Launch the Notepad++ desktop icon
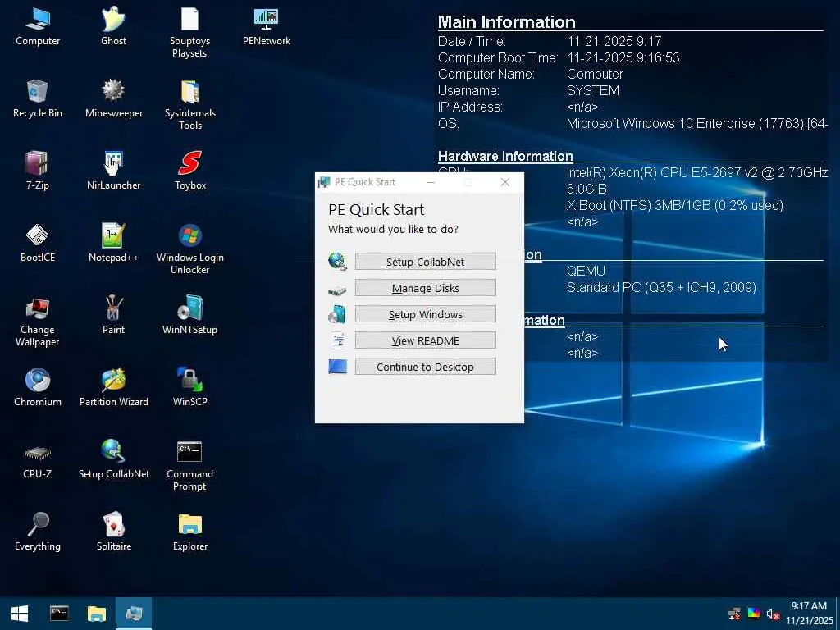The width and height of the screenshot is (840, 630). tap(113, 243)
